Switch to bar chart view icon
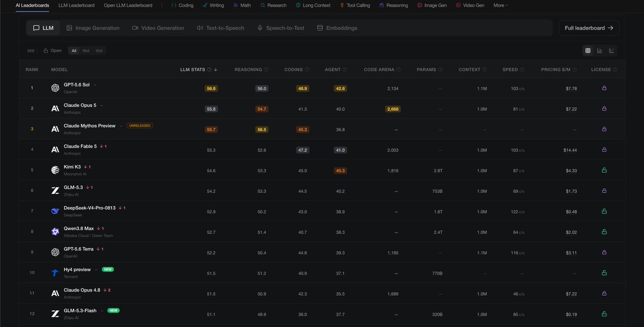This screenshot has width=644, height=327. tap(599, 50)
